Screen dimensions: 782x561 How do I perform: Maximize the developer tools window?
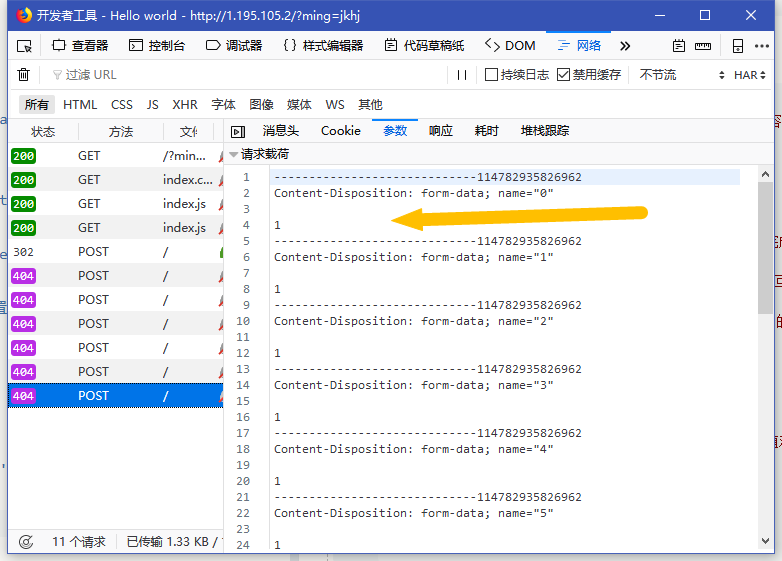click(x=705, y=15)
